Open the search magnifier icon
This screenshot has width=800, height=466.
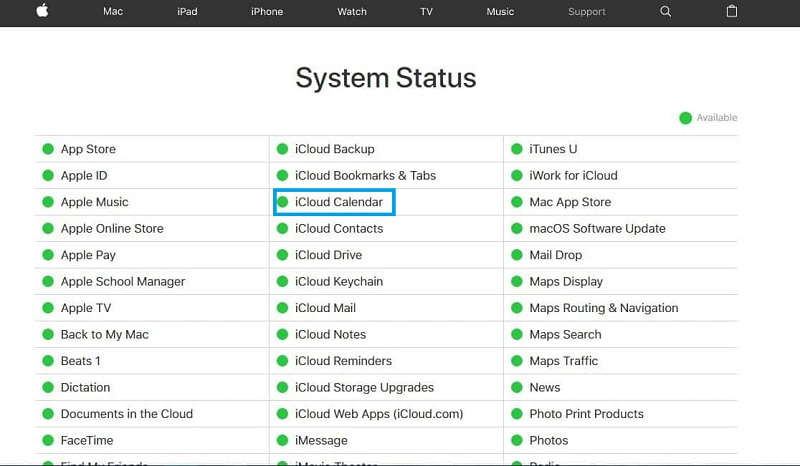(x=665, y=11)
